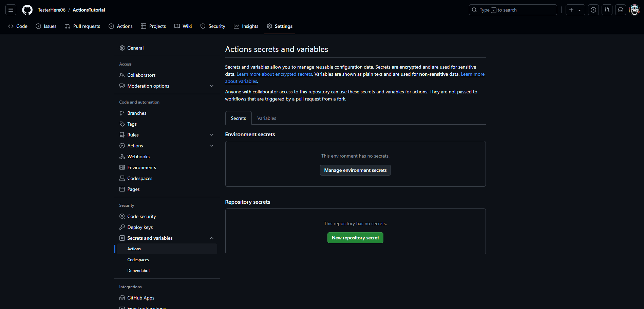Expand the Moderation options chevron
The width and height of the screenshot is (644, 309).
(212, 86)
